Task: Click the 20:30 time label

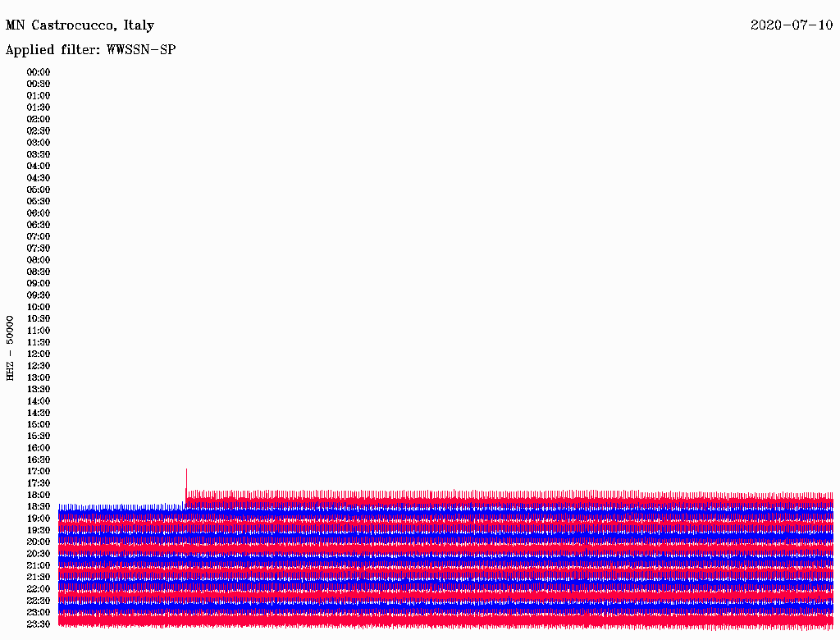Action: pyautogui.click(x=39, y=554)
